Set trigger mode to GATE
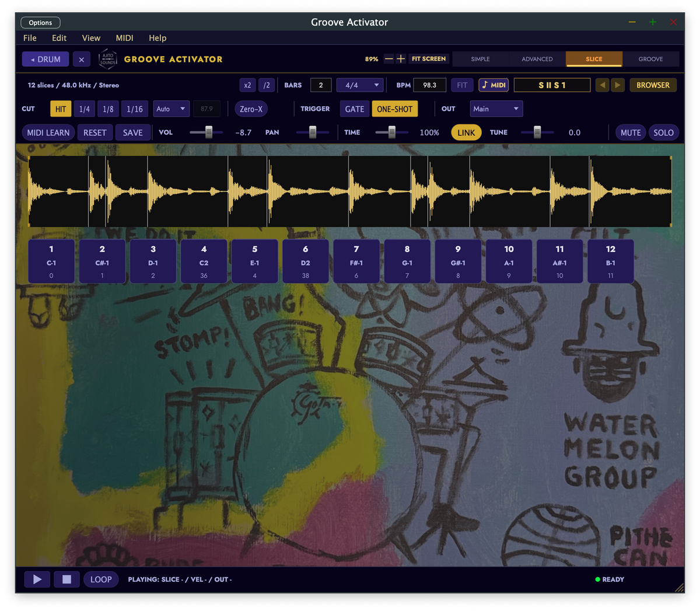 [x=355, y=109]
